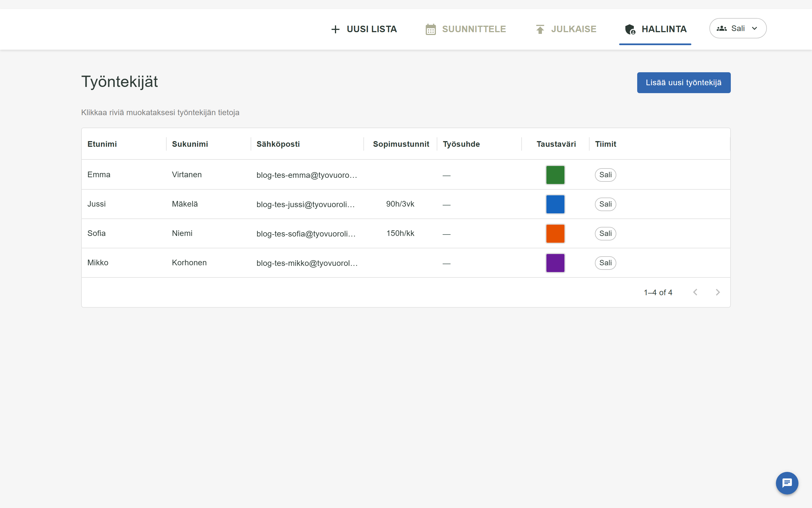Sort by the Etunimi column header
This screenshot has width=812, height=508.
point(102,144)
